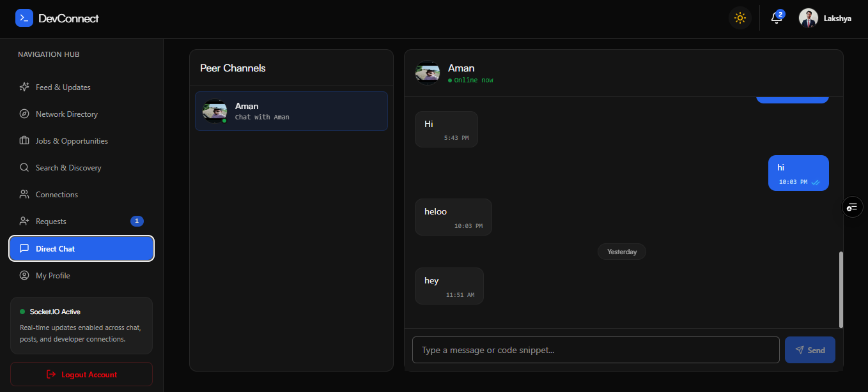This screenshot has height=392, width=868.
Task: Click Aman's avatar in Peer Channels
Action: tap(215, 111)
